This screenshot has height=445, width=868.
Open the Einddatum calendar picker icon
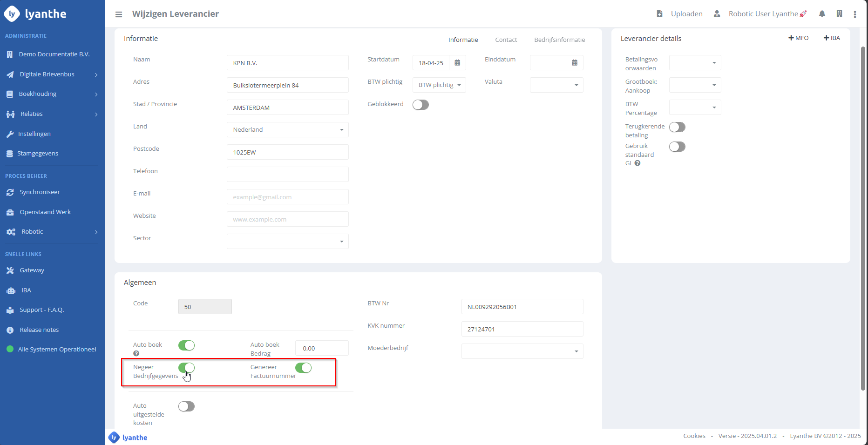(x=575, y=63)
